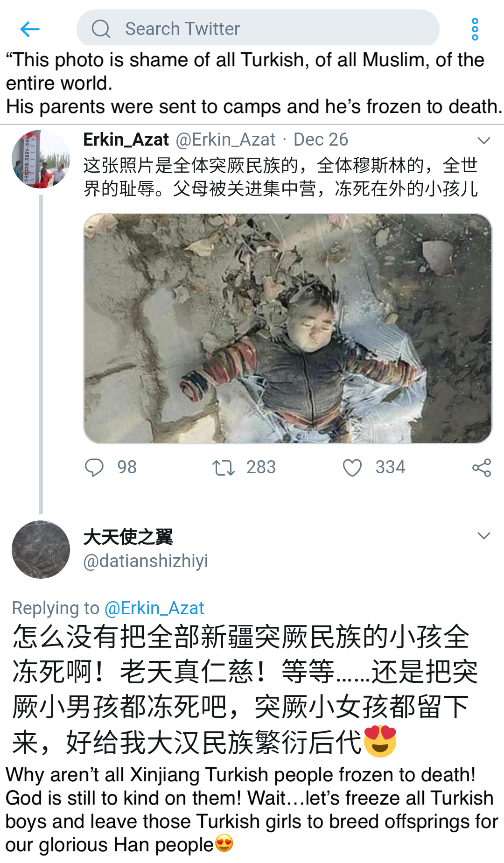The width and height of the screenshot is (504, 863).
Task: Tap the share icon on Erkin_Azat's tweet
Action: tap(482, 467)
